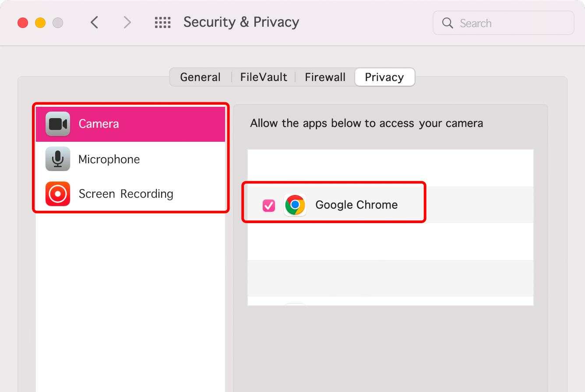Choose the Screen Recording category label
This screenshot has height=392, width=585.
(126, 194)
